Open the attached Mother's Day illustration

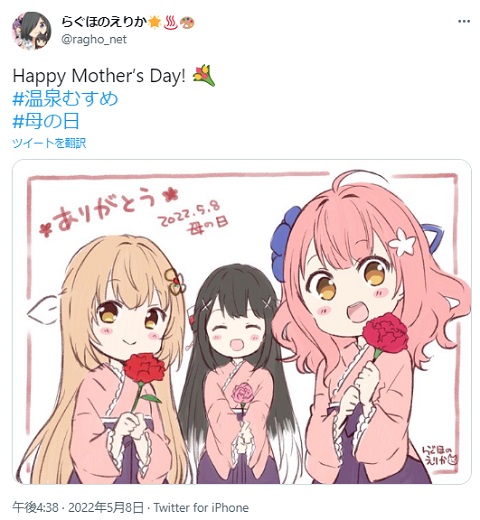[x=242, y=322]
